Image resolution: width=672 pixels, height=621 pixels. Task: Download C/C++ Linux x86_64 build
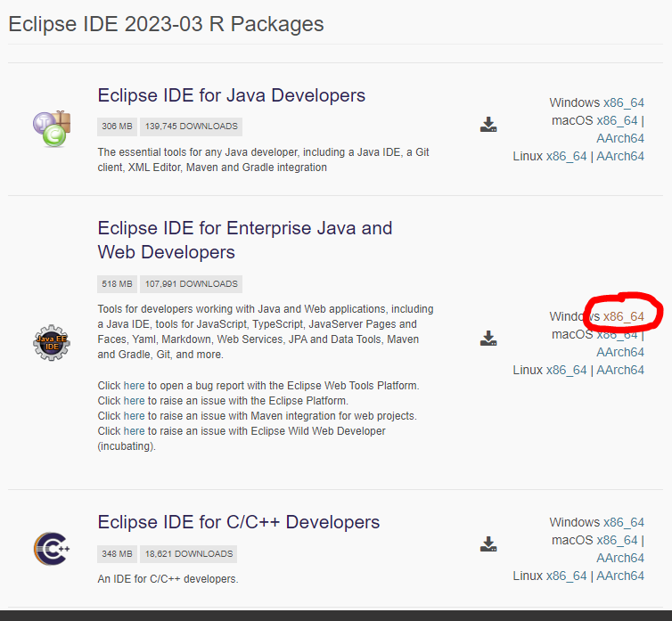pos(566,576)
